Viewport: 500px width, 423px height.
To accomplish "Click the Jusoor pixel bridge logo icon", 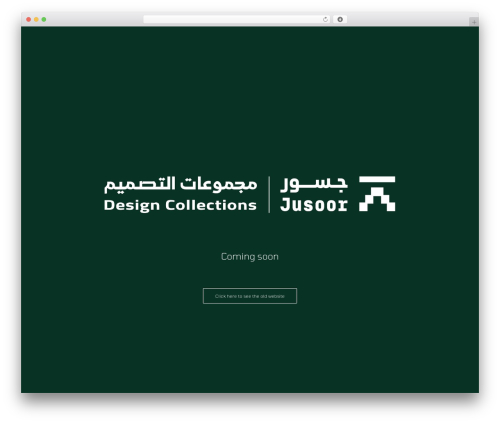I will (x=377, y=194).
